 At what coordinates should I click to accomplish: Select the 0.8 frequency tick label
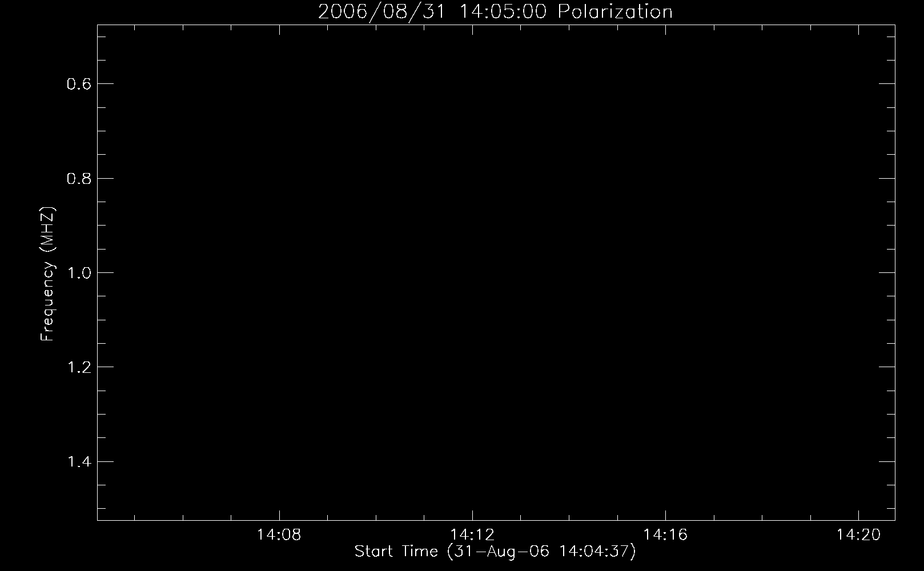(79, 179)
